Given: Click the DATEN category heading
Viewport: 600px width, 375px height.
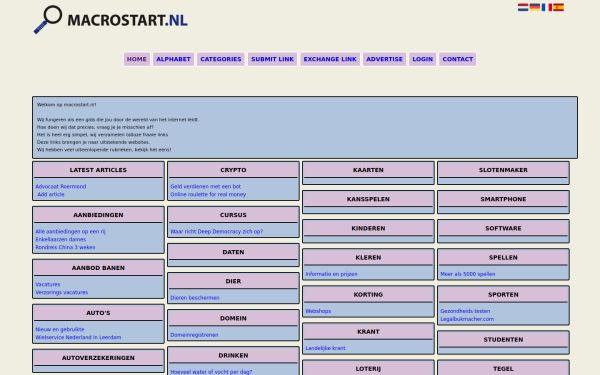Looking at the screenshot, I should pos(233,252).
